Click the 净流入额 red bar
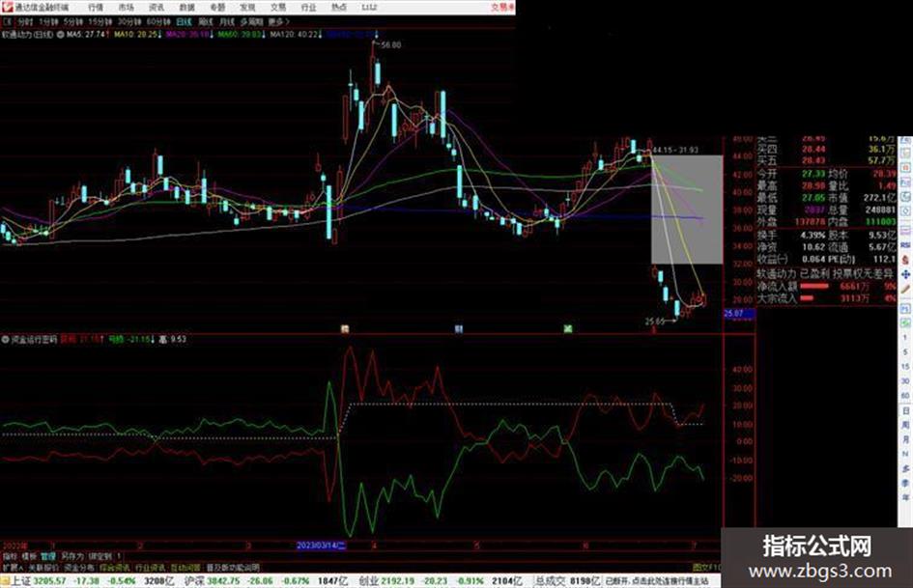 coord(814,287)
